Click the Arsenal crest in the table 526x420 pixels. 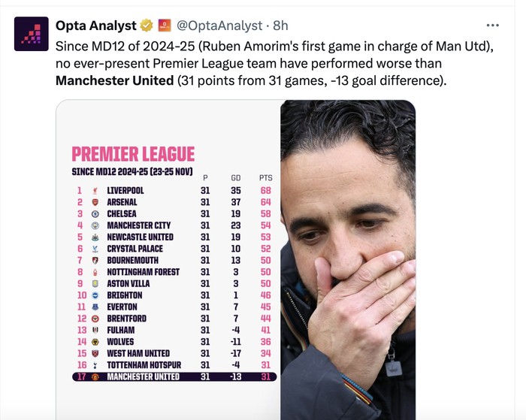coord(95,202)
